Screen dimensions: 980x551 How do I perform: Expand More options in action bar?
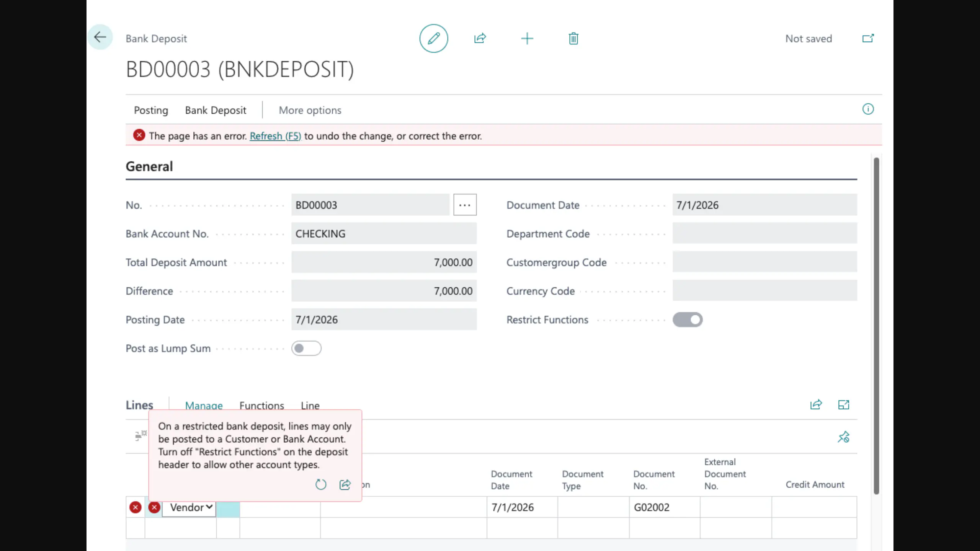tap(310, 110)
